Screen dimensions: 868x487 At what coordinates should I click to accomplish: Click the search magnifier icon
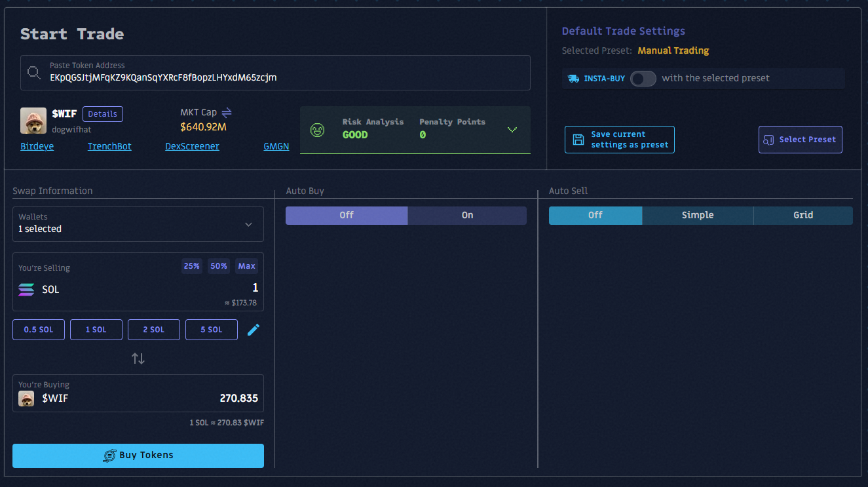click(x=34, y=73)
